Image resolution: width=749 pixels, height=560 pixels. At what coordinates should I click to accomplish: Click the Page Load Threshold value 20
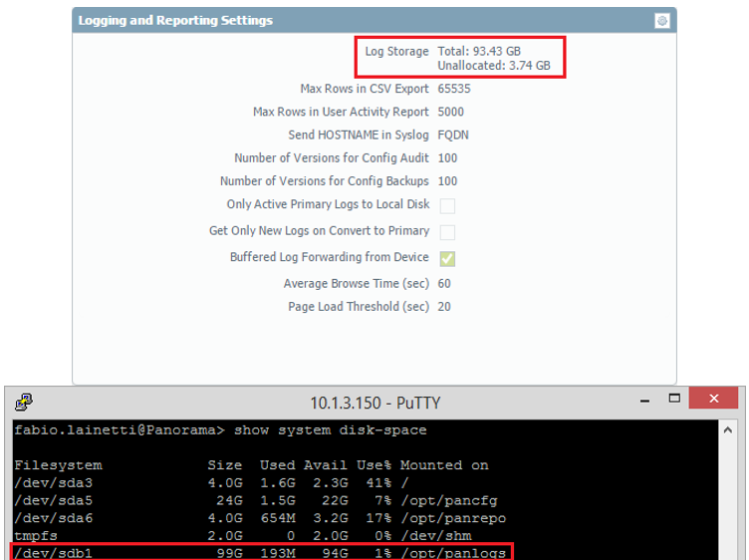pyautogui.click(x=444, y=307)
